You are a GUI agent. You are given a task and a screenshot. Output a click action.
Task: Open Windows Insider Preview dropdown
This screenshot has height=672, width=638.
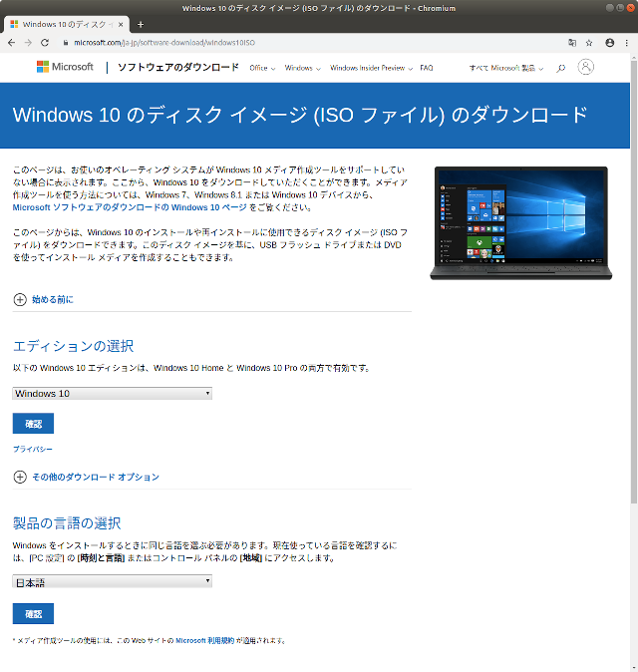pos(371,68)
